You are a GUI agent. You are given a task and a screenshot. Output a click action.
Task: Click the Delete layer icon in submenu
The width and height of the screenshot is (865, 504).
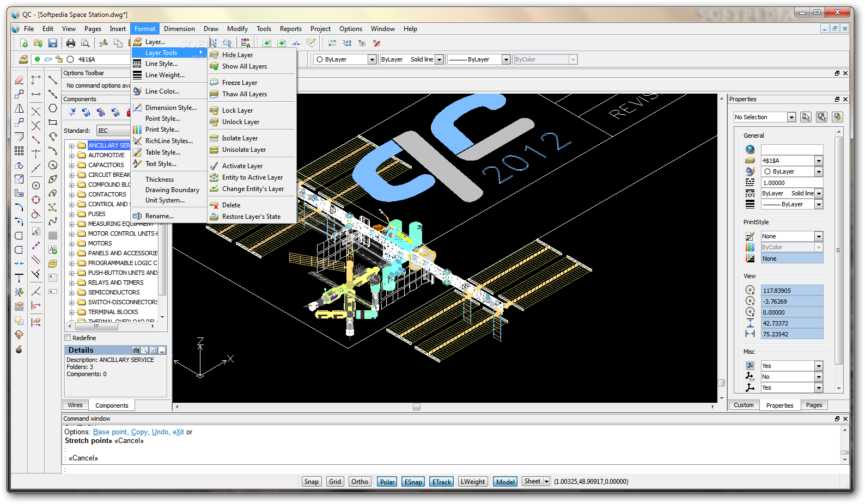tap(215, 205)
